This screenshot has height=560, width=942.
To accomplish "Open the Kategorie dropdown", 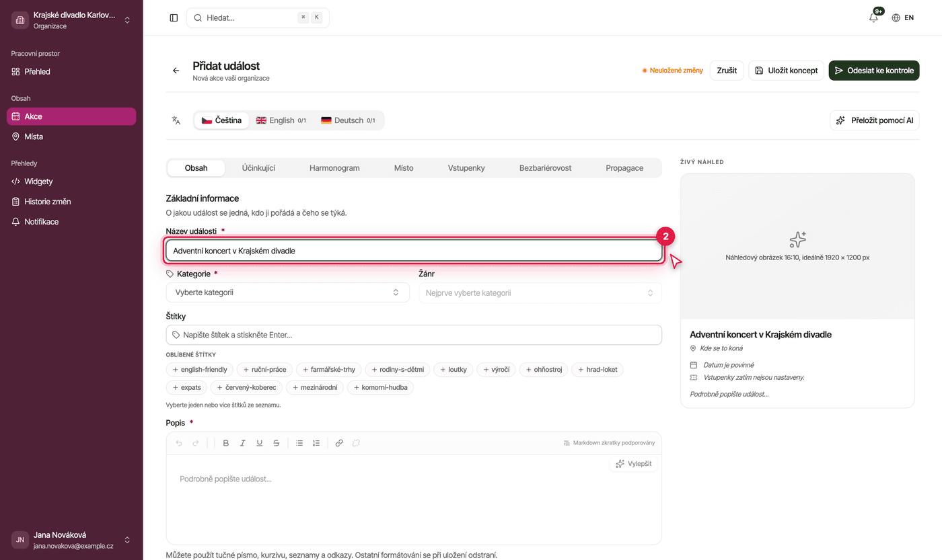I will point(287,292).
